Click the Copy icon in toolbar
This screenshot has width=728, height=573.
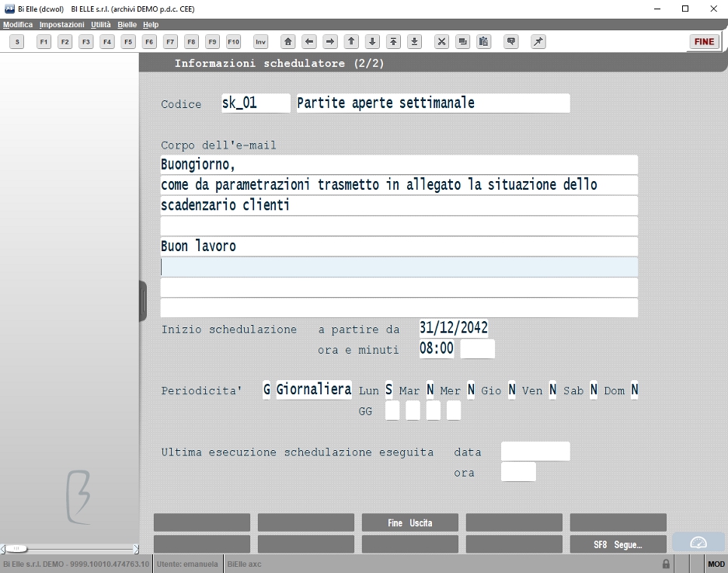coord(462,42)
